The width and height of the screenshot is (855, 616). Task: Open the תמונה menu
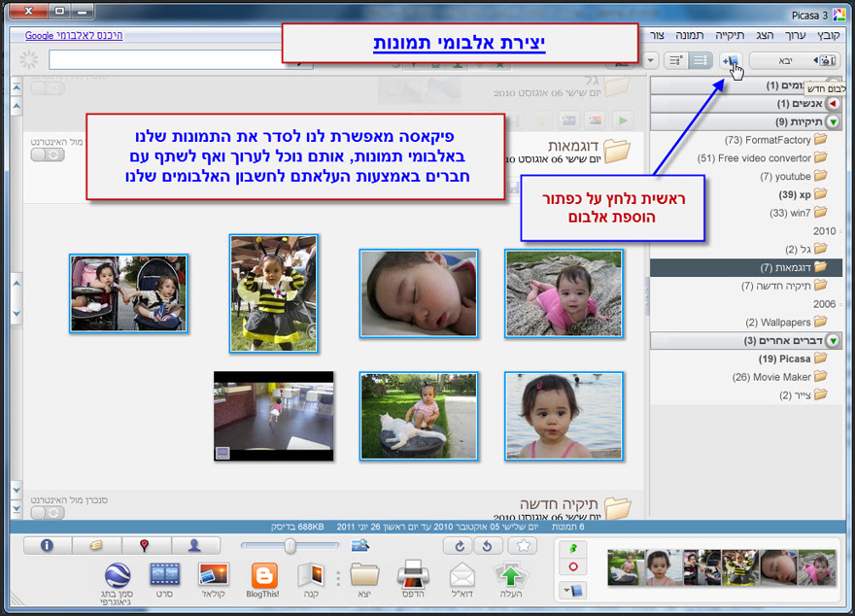690,35
